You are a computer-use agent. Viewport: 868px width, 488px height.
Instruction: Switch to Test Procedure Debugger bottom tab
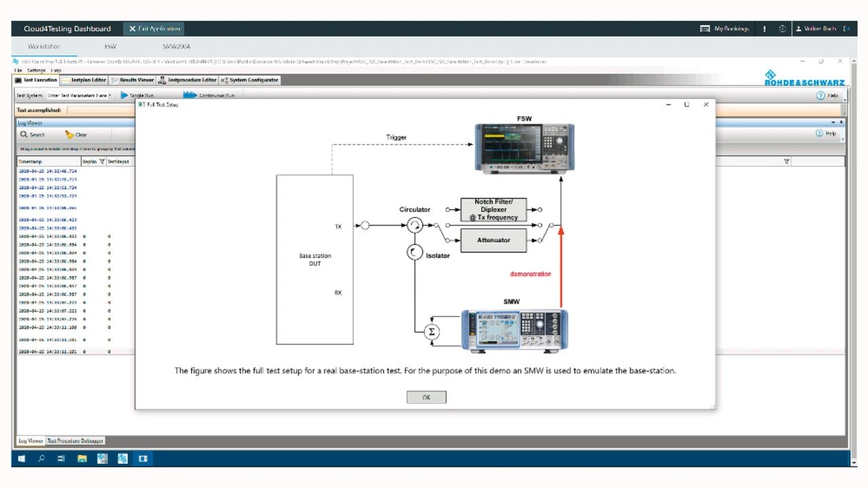click(x=75, y=441)
